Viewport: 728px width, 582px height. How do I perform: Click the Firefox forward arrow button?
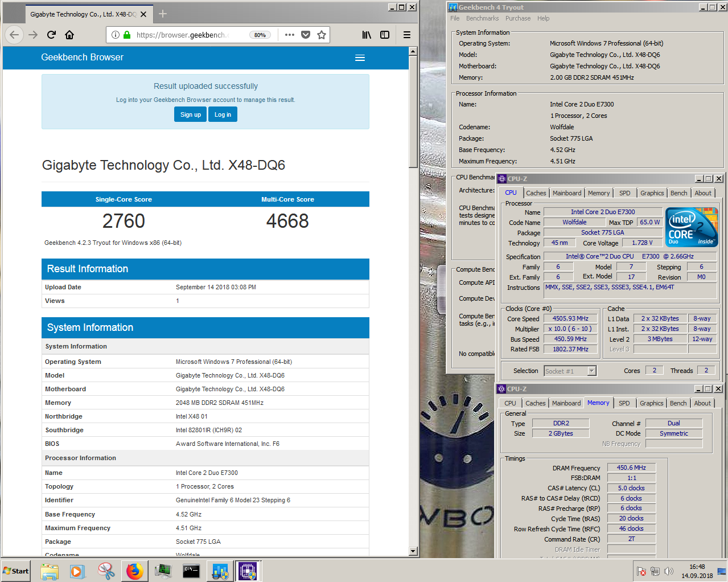33,35
